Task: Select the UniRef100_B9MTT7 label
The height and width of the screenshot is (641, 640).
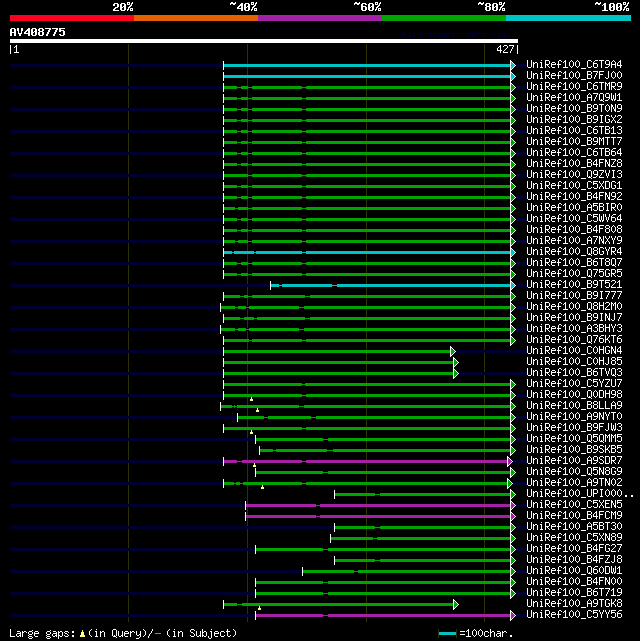Action: coord(574,141)
